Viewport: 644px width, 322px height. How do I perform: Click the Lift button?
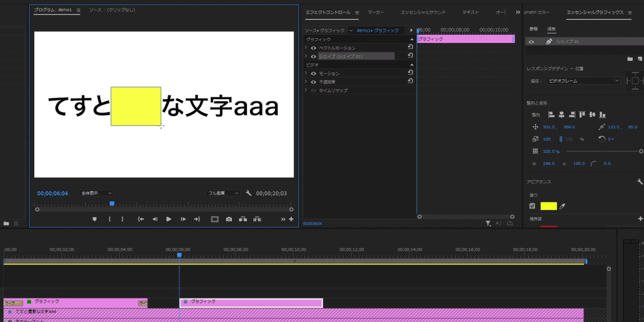(243, 219)
